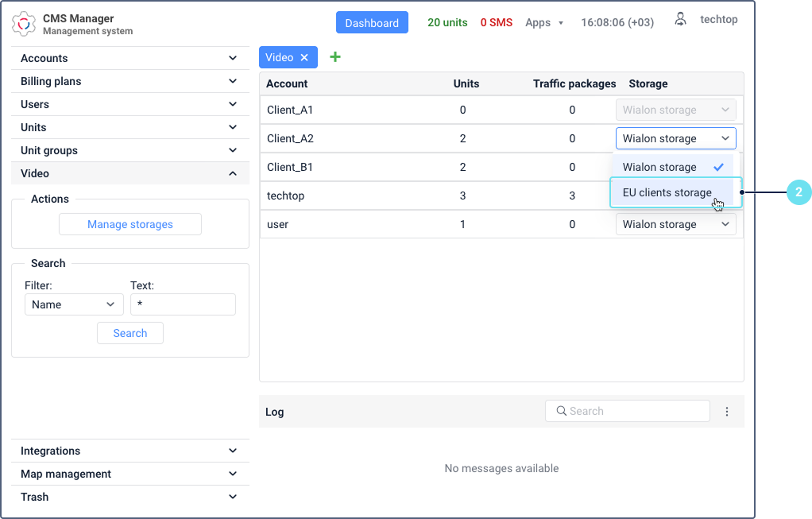Click the green 20 units counter
Screen dimensions: 812x519
(x=447, y=22)
